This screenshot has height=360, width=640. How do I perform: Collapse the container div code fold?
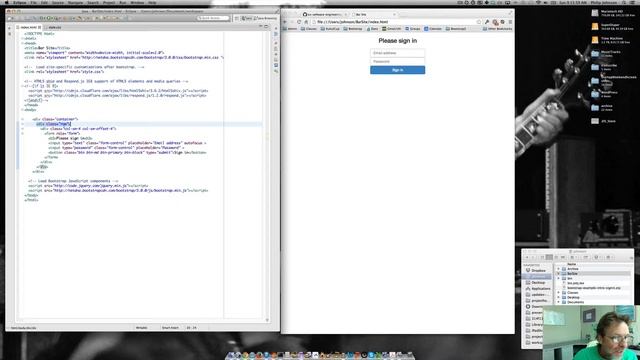(x=22, y=119)
